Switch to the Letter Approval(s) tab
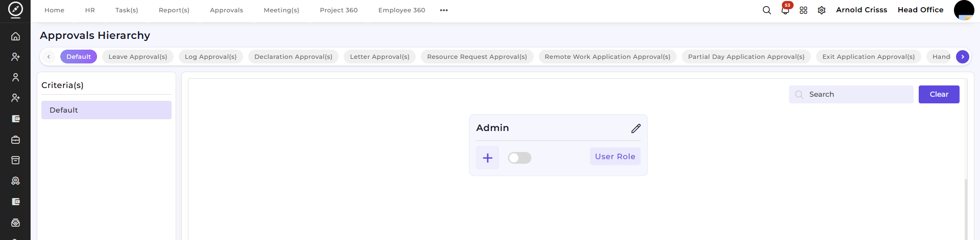The height and width of the screenshot is (240, 980). 379,57
